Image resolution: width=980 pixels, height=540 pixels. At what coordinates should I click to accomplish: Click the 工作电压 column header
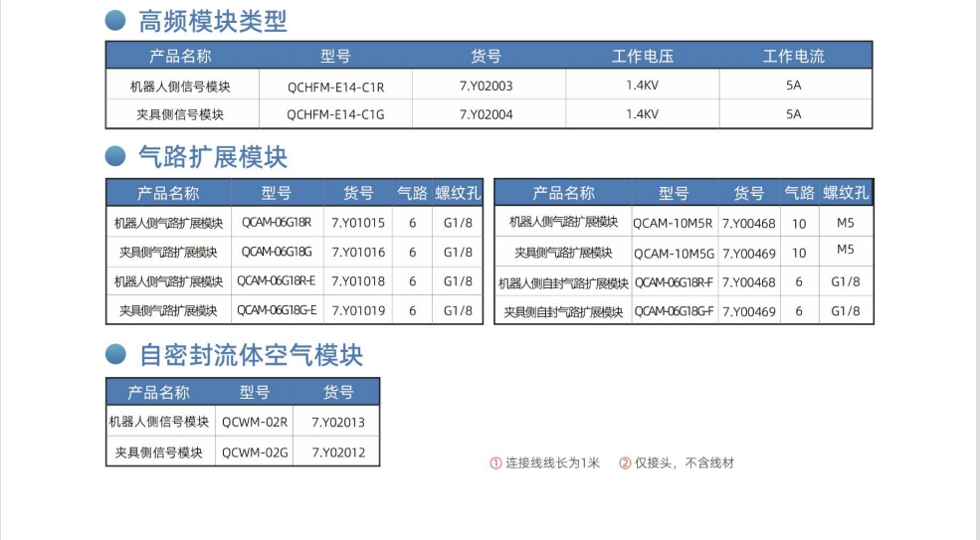642,57
